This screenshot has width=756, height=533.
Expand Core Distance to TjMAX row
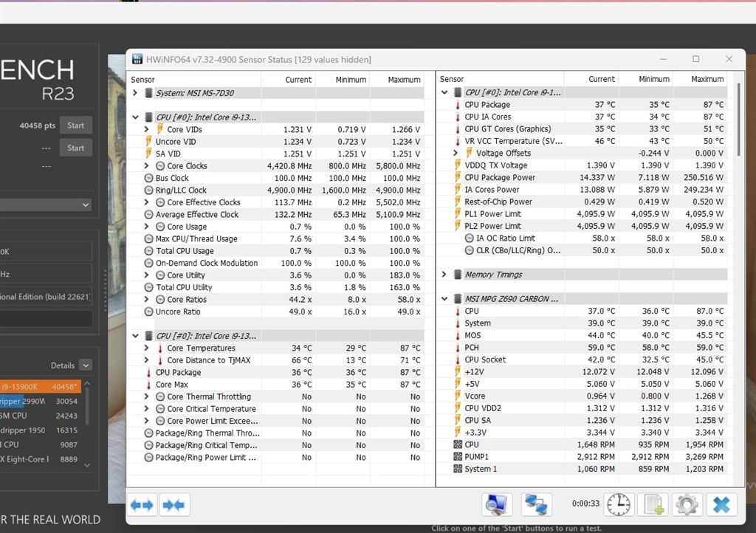[147, 360]
